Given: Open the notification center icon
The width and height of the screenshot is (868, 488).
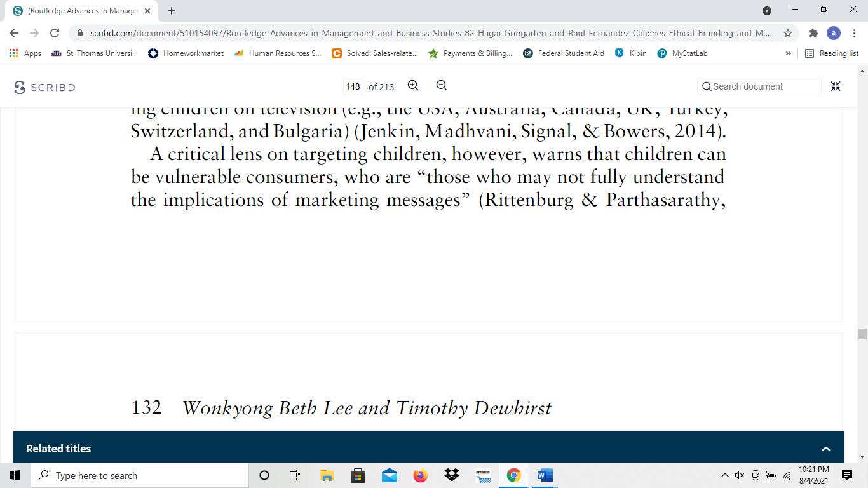Looking at the screenshot, I should click(x=846, y=475).
